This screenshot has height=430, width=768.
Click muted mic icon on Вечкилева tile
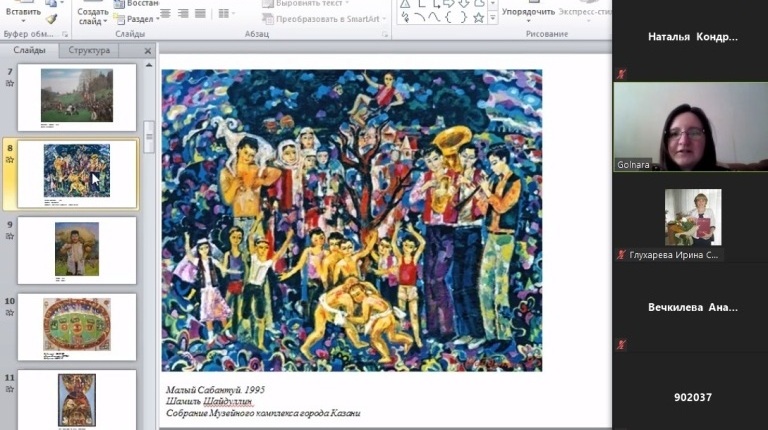pos(621,345)
